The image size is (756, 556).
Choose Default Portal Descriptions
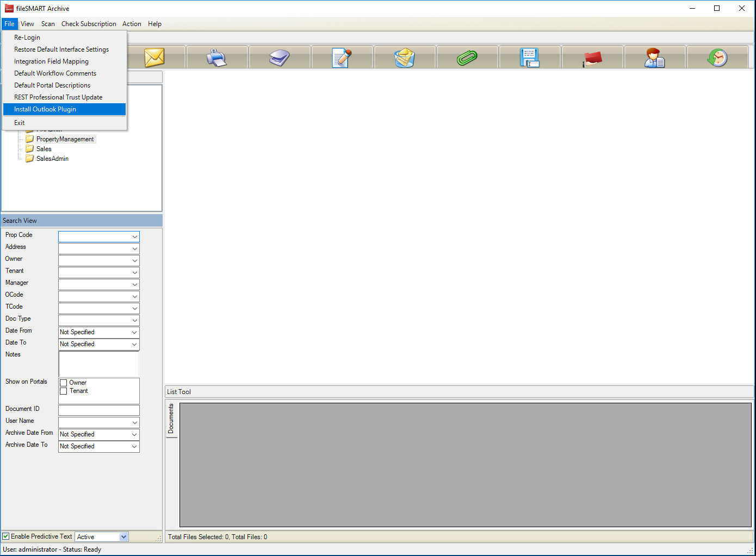pos(64,85)
